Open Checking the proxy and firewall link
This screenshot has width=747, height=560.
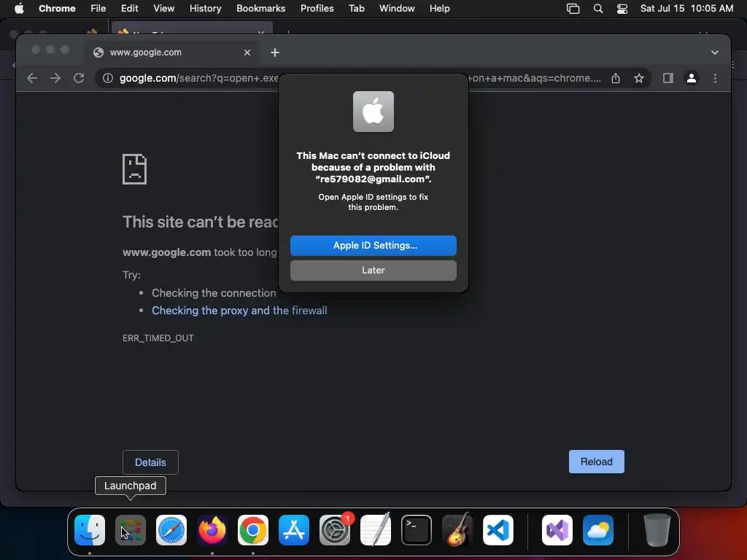239,311
